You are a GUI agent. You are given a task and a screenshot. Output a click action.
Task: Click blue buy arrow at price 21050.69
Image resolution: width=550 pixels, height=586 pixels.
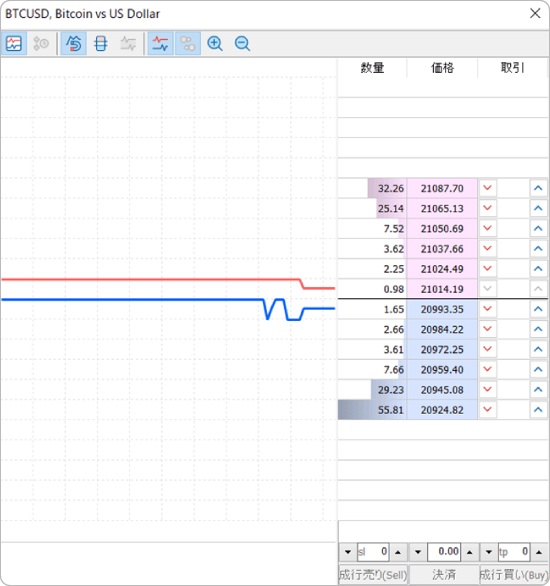tap(538, 228)
